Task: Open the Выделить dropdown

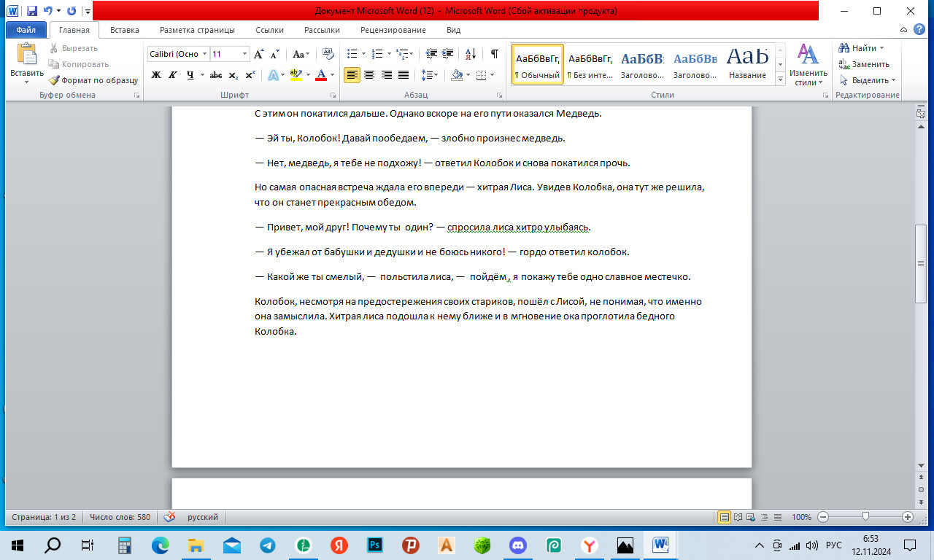Action: (867, 80)
